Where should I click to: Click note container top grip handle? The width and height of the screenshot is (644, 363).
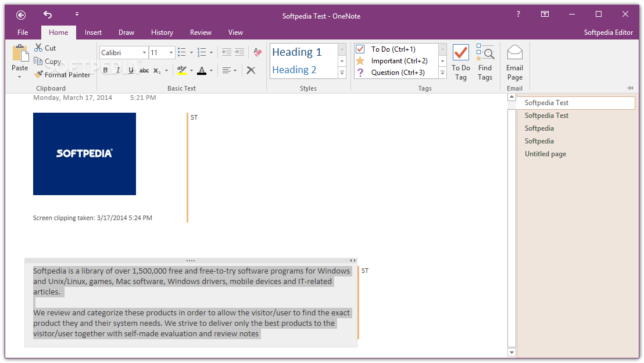(191, 260)
